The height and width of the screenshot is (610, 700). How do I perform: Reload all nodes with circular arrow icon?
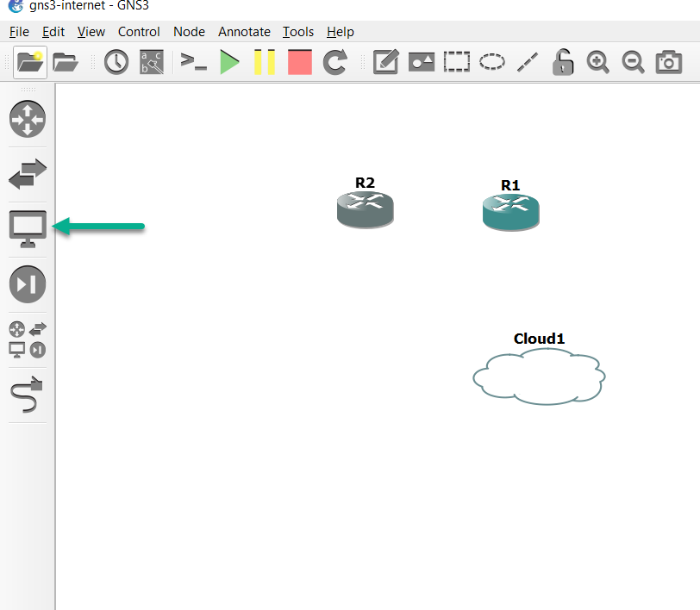click(x=335, y=62)
